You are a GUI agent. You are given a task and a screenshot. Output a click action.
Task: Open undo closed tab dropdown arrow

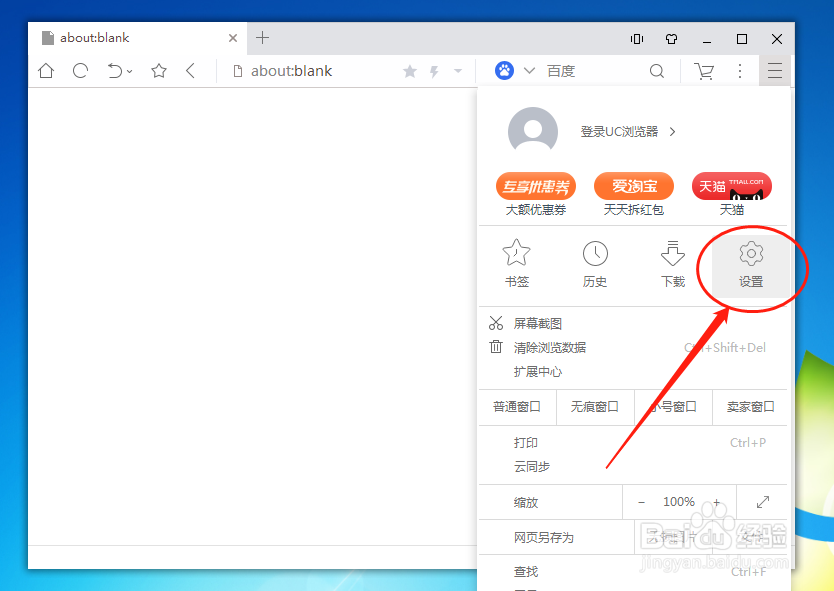[129, 71]
